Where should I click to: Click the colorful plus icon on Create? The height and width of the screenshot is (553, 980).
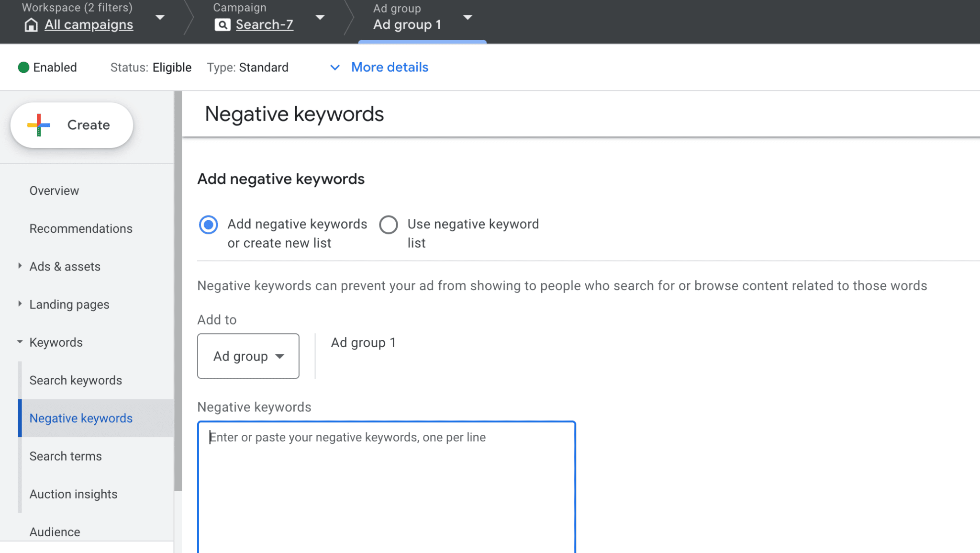coord(39,125)
